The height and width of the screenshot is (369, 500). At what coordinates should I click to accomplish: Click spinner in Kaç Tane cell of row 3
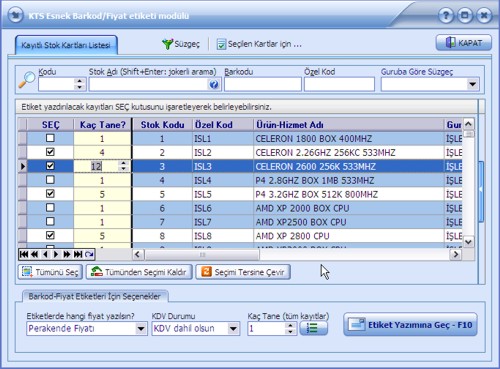click(x=124, y=166)
